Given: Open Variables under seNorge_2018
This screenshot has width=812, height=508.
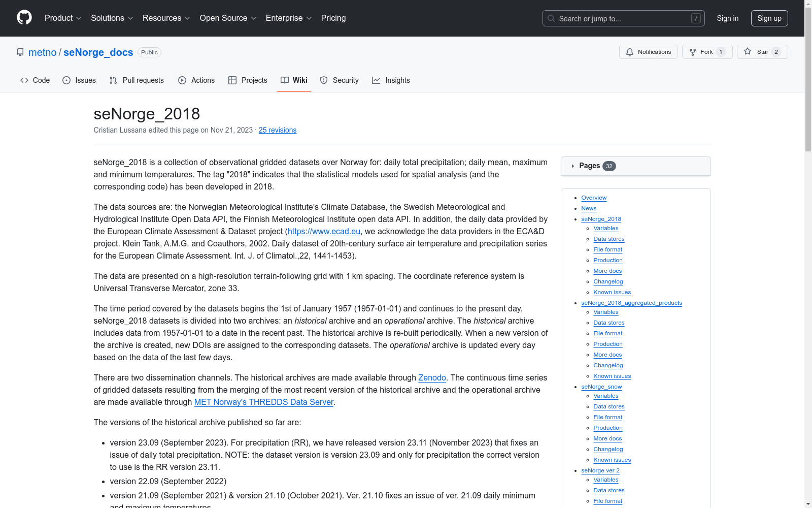Looking at the screenshot, I should (606, 228).
